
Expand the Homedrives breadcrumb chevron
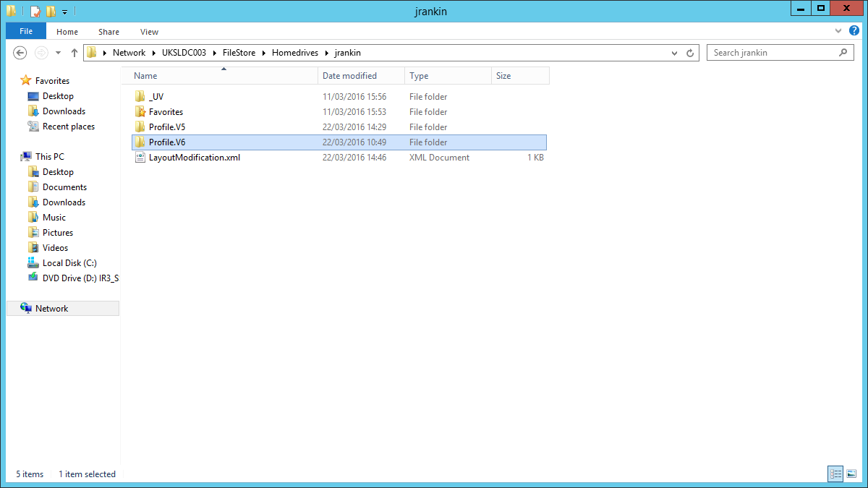click(326, 52)
